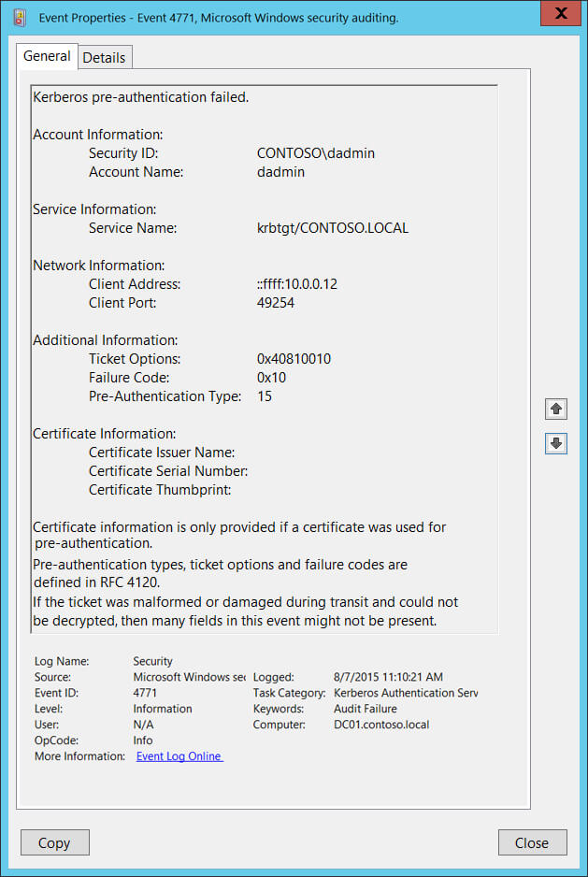Click the Event Properties title bar icon
This screenshot has height=877, width=588.
pyautogui.click(x=20, y=16)
